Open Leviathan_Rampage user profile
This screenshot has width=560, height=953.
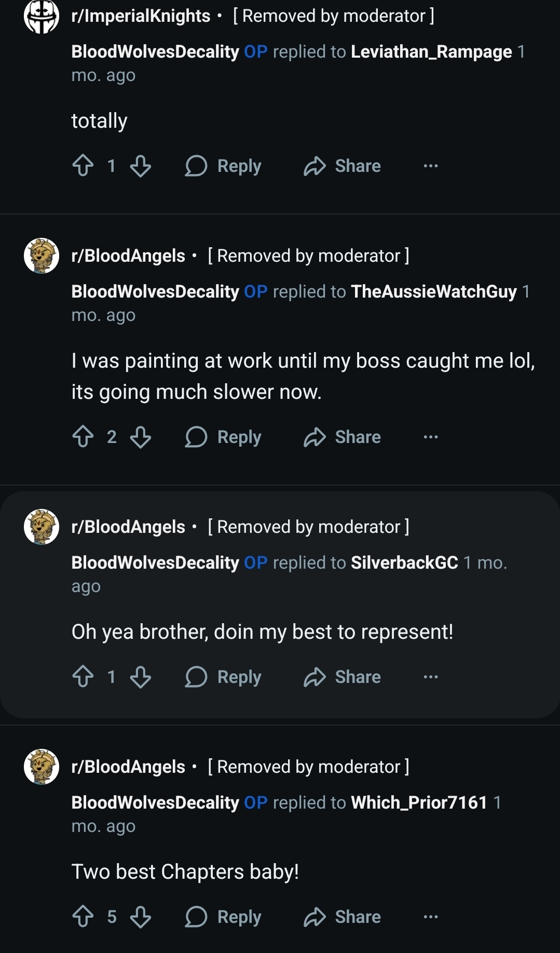[431, 51]
